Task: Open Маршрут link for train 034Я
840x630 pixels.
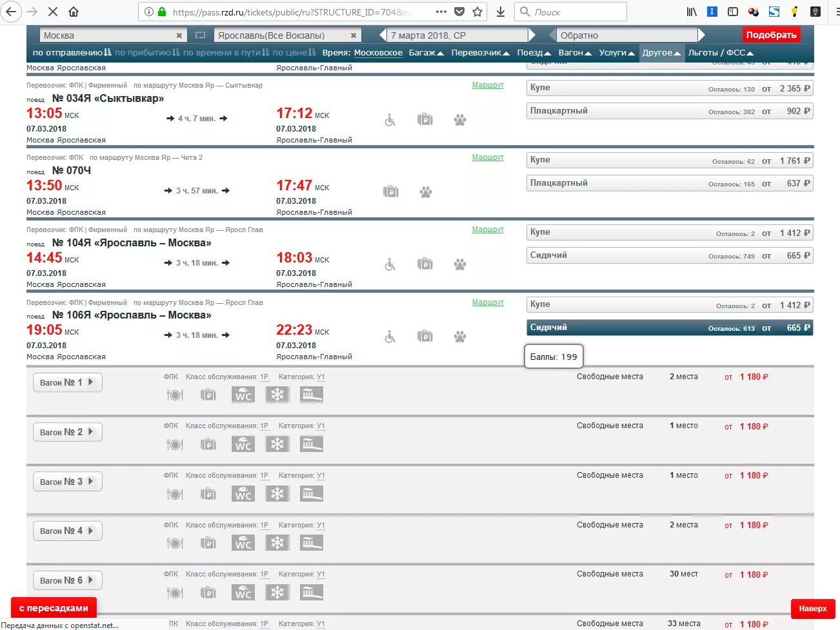Action: (488, 85)
